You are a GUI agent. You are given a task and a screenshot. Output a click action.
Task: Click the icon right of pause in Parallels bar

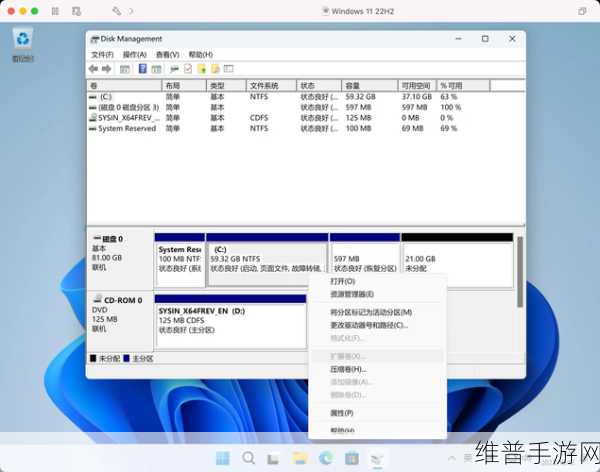[x=77, y=11]
